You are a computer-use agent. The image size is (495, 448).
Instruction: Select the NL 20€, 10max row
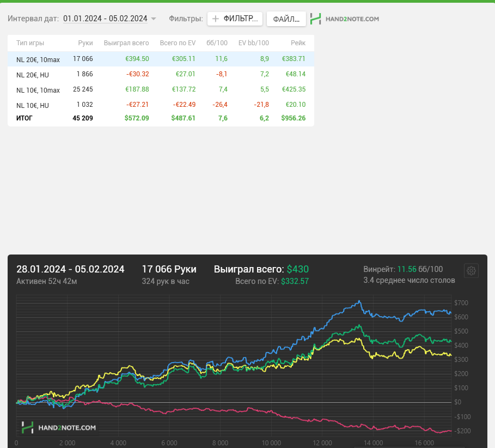click(161, 59)
